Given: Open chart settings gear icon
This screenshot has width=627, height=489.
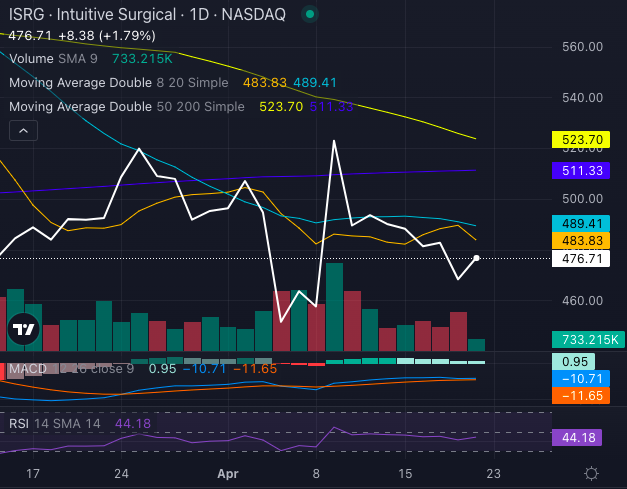Looking at the screenshot, I should (592, 473).
